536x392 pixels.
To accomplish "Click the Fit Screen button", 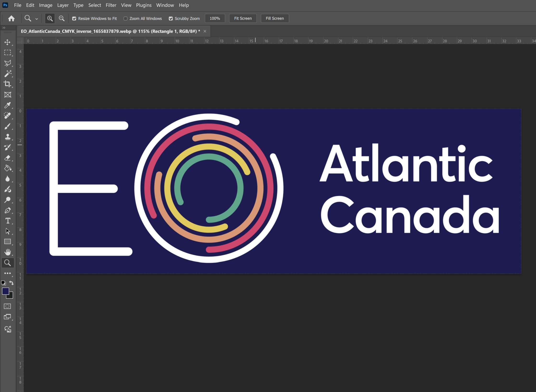I will click(x=242, y=18).
